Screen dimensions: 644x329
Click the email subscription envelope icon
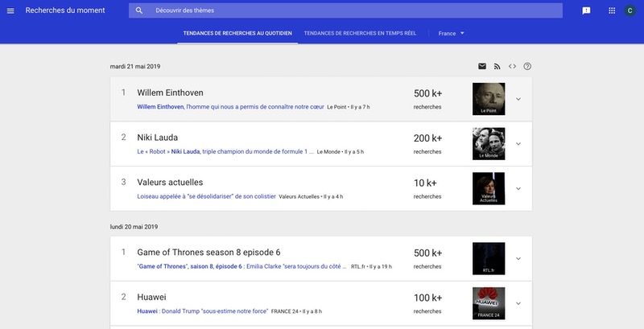(x=482, y=67)
